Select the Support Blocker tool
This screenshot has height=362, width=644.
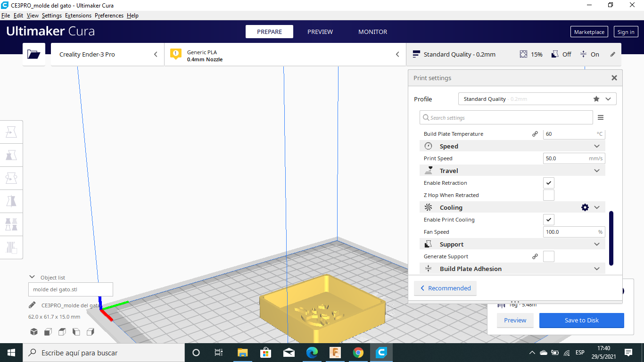(x=11, y=247)
